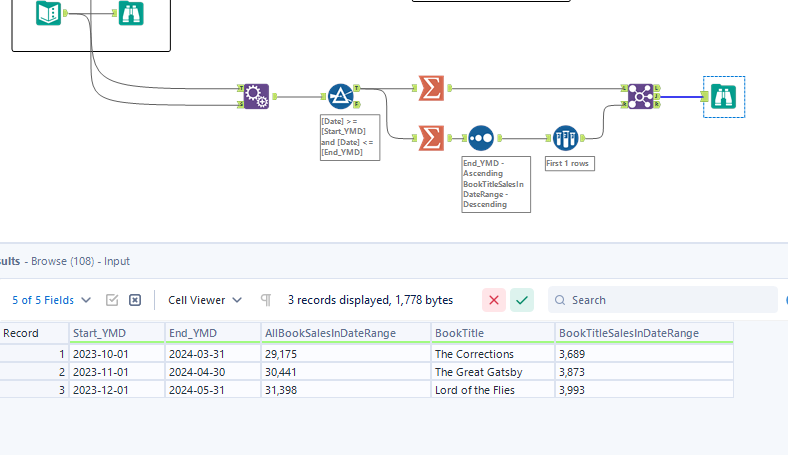
Task: Click the red X button
Action: [x=494, y=300]
